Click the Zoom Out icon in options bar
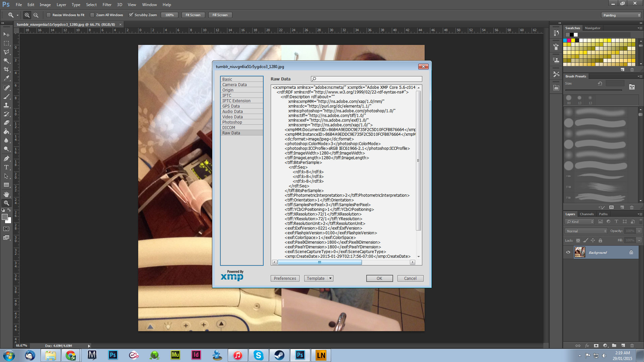644x362 pixels. pos(36,15)
